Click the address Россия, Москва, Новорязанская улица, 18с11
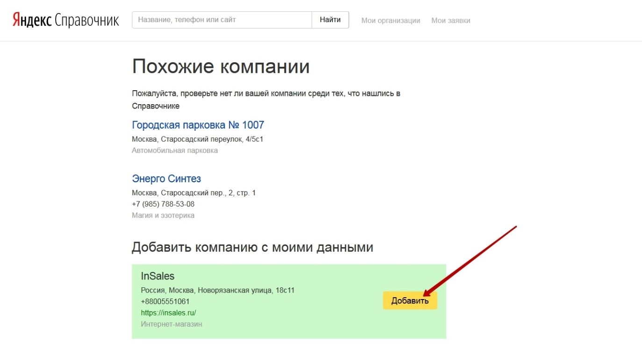The height and width of the screenshot is (364, 642). (x=218, y=290)
